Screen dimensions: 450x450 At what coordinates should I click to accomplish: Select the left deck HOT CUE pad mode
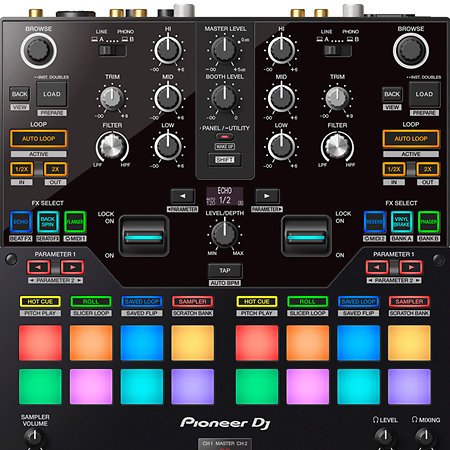point(40,301)
